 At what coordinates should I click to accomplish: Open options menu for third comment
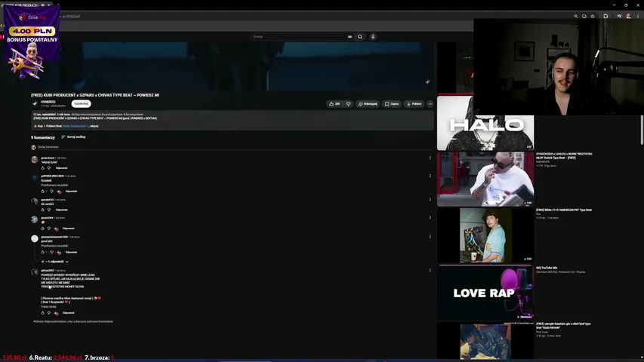click(x=430, y=199)
